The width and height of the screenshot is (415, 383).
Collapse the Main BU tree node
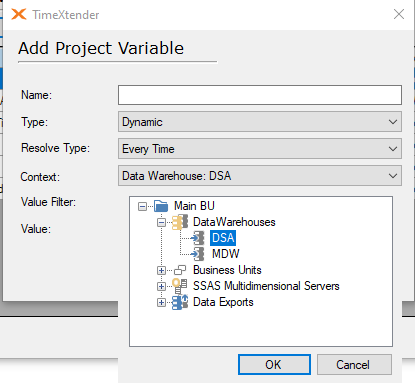point(142,207)
